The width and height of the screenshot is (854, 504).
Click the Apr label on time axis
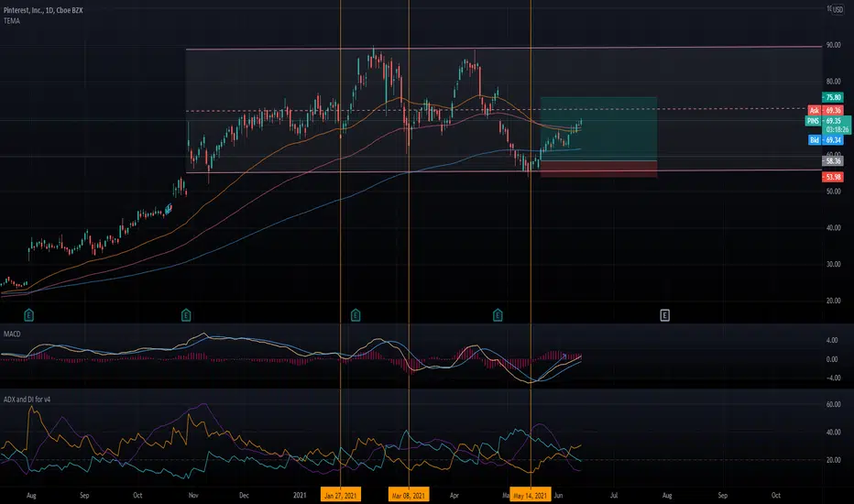(x=454, y=495)
